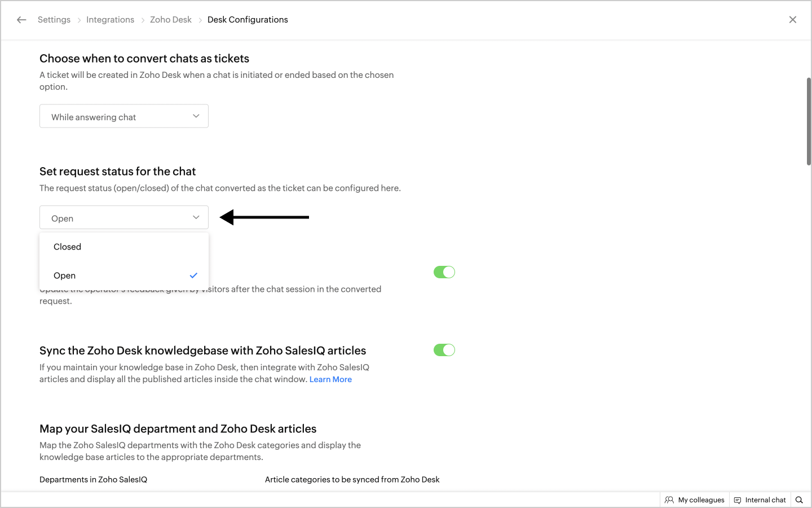Click the chevron on the Open dropdown
Viewport: 812px width, 508px height.
[x=196, y=217]
